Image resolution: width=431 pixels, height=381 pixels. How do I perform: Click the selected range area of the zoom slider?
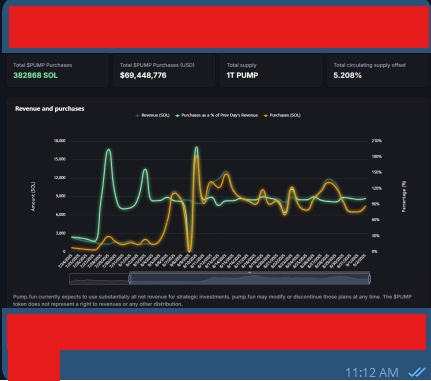click(x=249, y=279)
